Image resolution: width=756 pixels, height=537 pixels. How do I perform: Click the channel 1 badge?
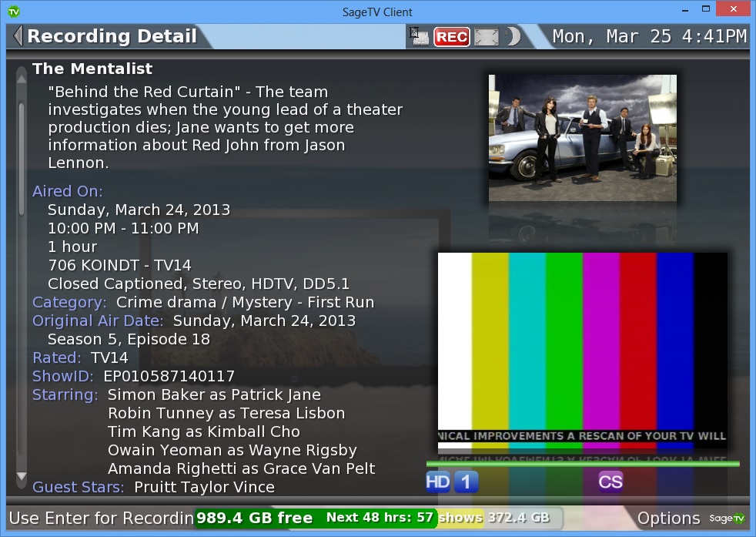coord(466,482)
